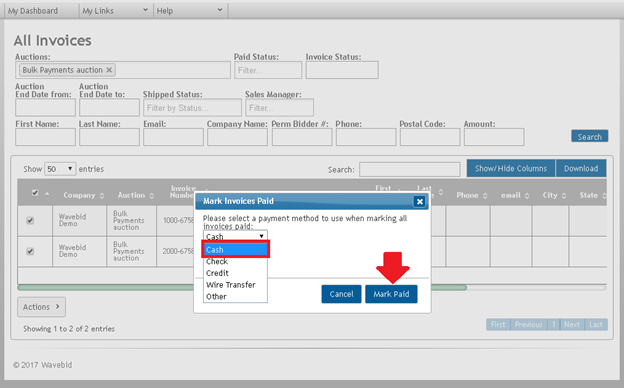Choose Credit as payment method
624x388 pixels.
(x=235, y=273)
